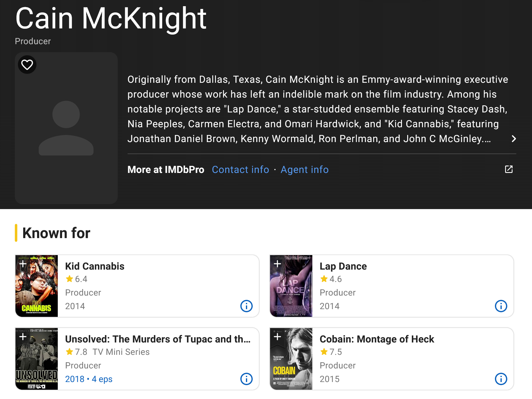The image size is (532, 399).
Task: Open the IMDbPro external link icon
Action: pos(509,169)
